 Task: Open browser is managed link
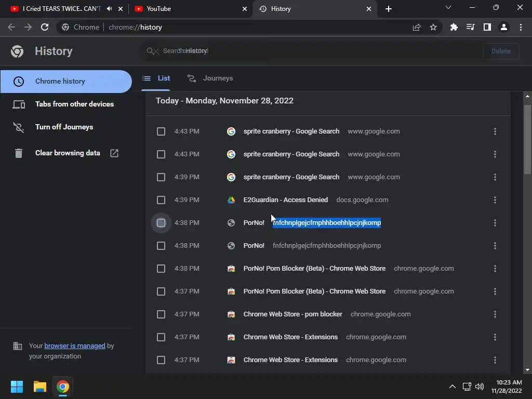(75, 345)
